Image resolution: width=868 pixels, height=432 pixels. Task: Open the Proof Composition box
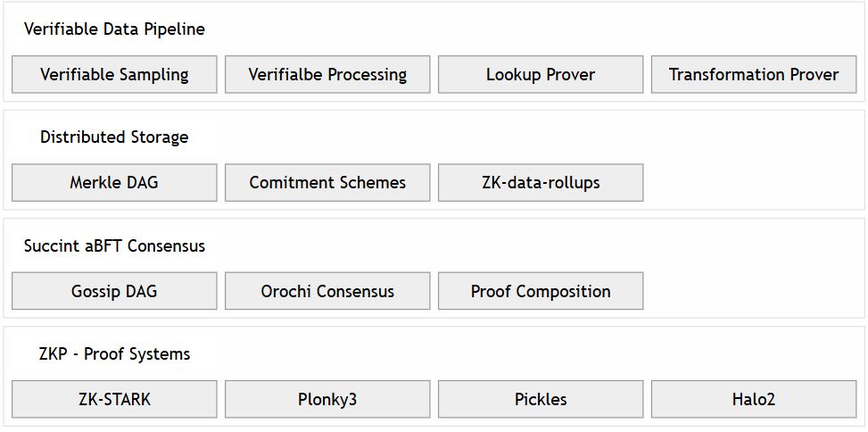pos(541,292)
